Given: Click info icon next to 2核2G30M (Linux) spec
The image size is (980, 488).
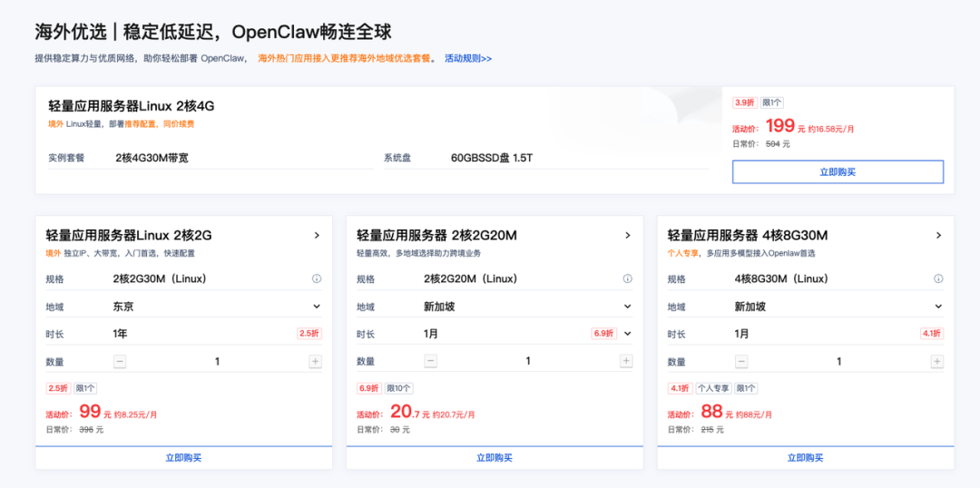Looking at the screenshot, I should 317,279.
